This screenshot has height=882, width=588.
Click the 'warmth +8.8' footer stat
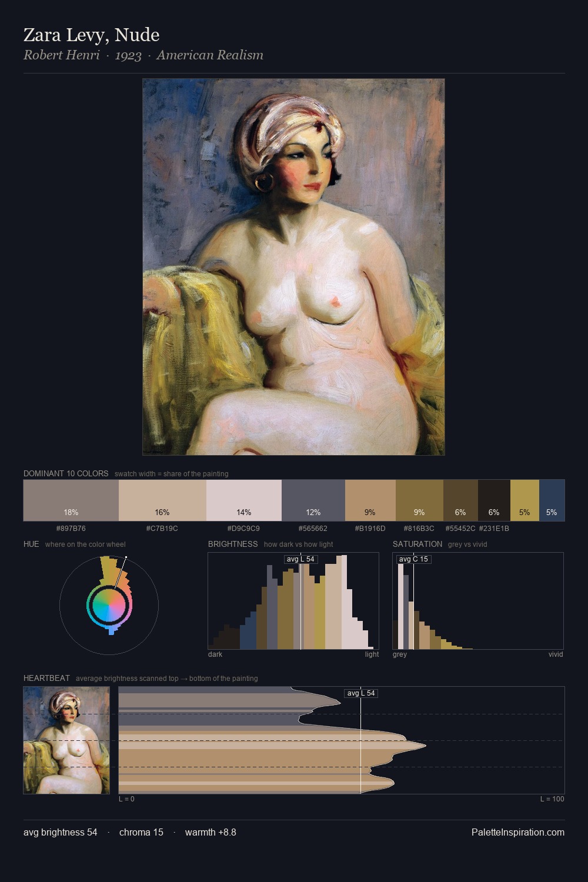[211, 832]
